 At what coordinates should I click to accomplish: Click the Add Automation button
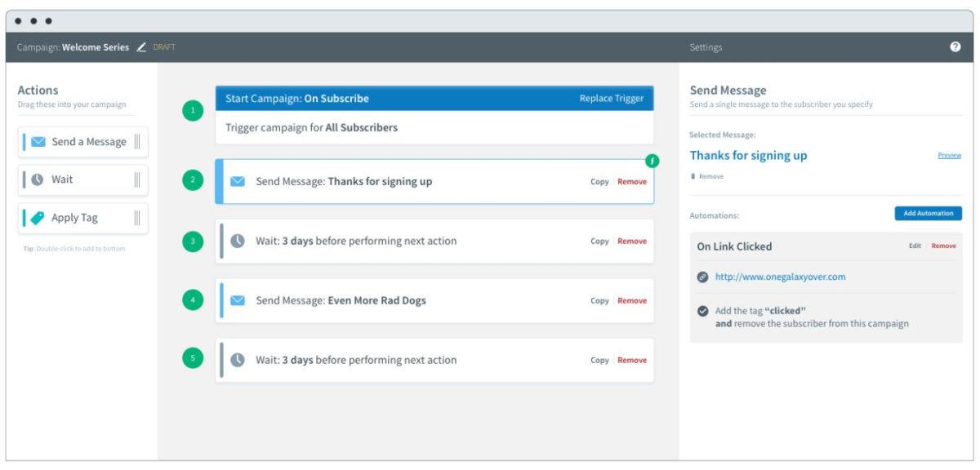pos(929,214)
